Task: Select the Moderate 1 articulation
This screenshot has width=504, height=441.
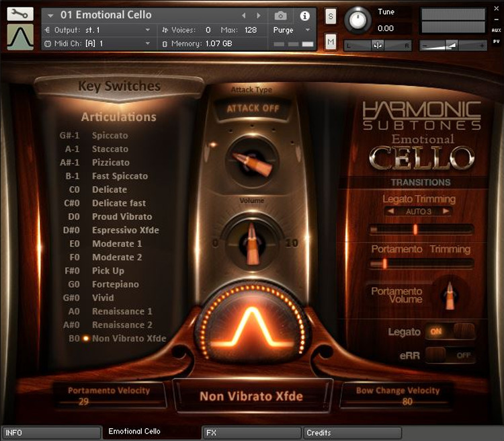Action: click(117, 243)
